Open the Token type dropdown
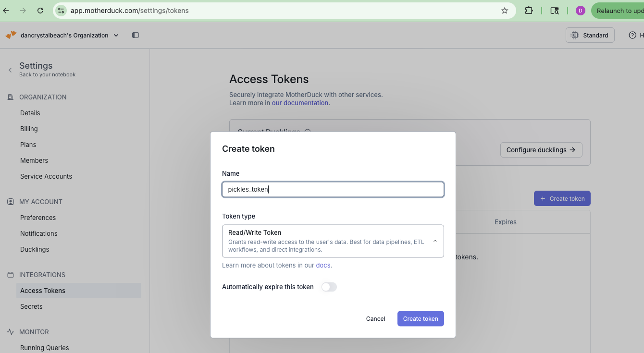The image size is (644, 353). click(x=333, y=241)
